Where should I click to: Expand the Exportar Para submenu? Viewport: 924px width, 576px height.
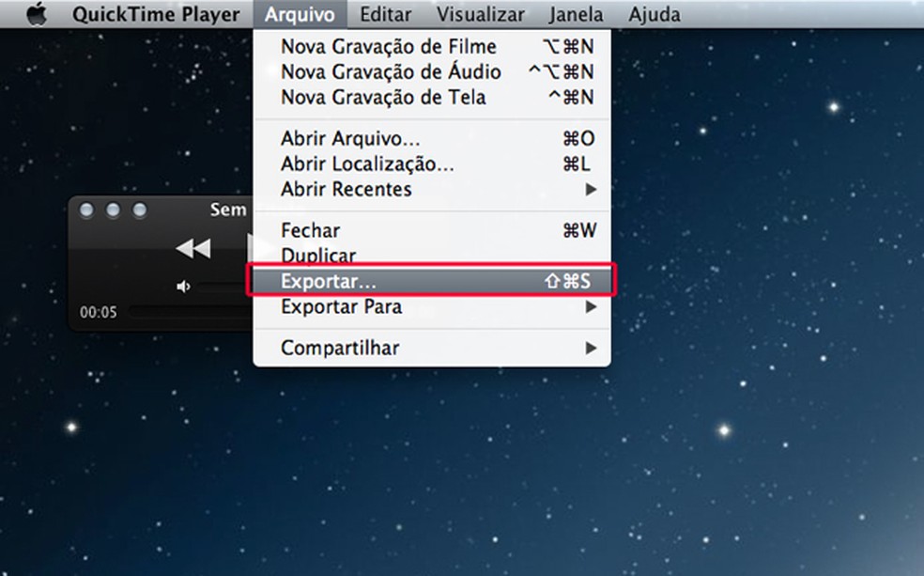(x=432, y=306)
